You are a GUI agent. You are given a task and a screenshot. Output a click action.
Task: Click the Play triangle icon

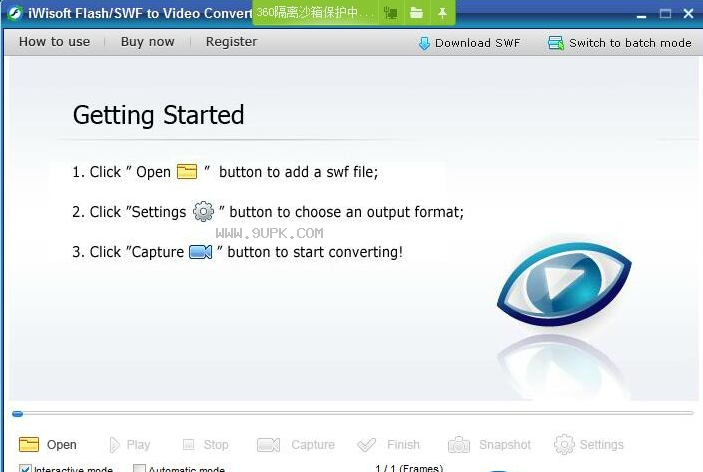coord(115,445)
